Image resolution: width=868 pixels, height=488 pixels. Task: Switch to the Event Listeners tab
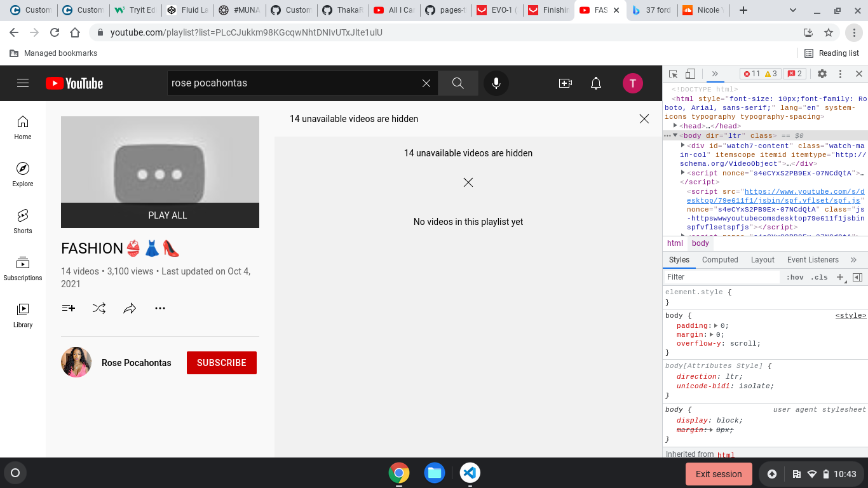(813, 259)
